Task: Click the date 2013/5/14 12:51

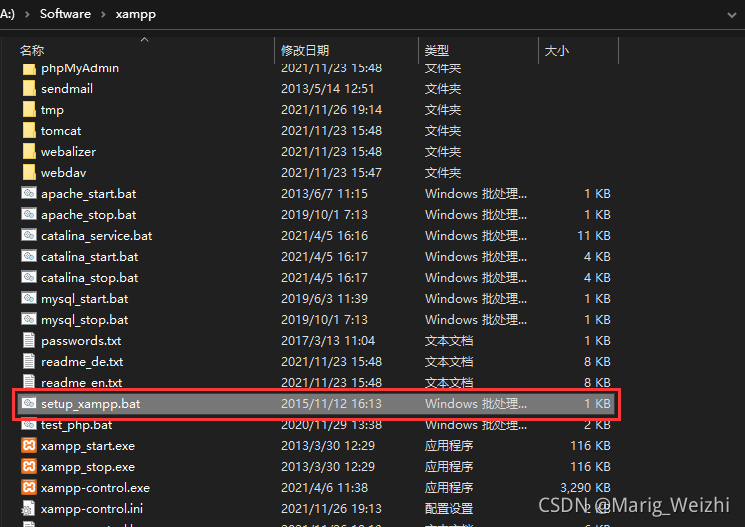Action: click(327, 89)
